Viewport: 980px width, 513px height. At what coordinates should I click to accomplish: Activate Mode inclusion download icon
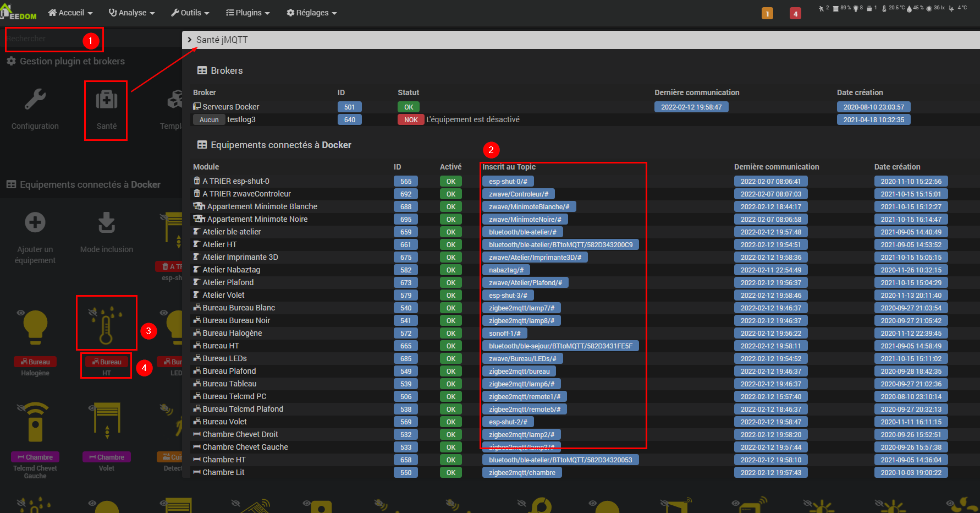point(106,223)
